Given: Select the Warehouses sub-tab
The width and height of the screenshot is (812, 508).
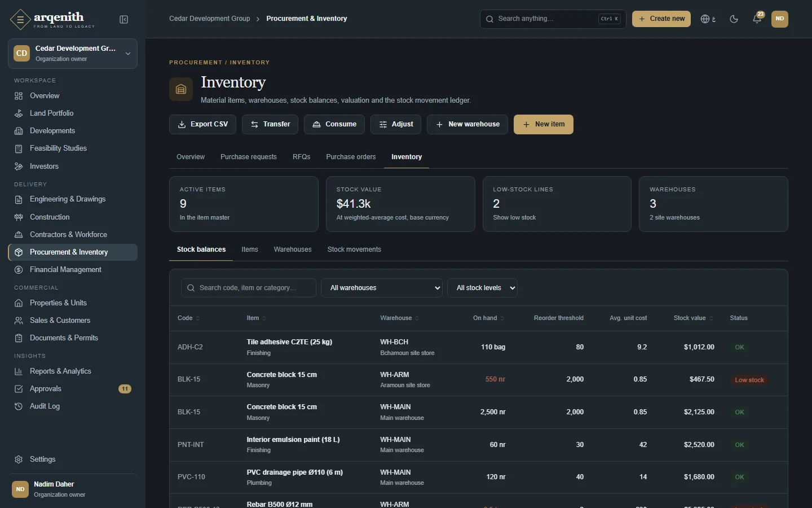Looking at the screenshot, I should (x=293, y=249).
